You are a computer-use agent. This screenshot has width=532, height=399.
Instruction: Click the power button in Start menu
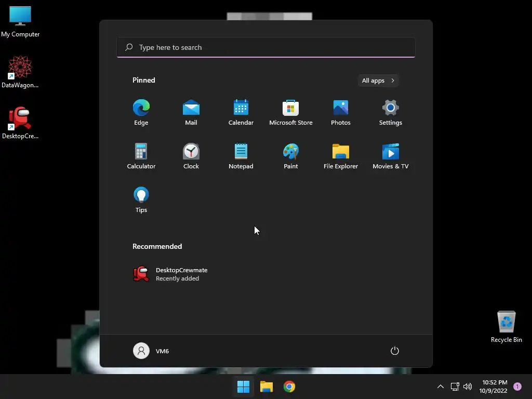tap(395, 351)
